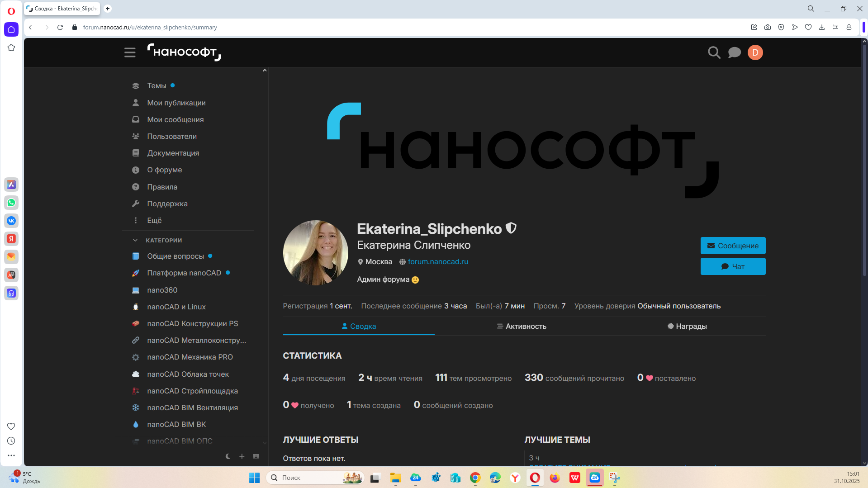Click the plus icon at sidebar bottom
This screenshot has height=488, width=868.
pos(242,456)
